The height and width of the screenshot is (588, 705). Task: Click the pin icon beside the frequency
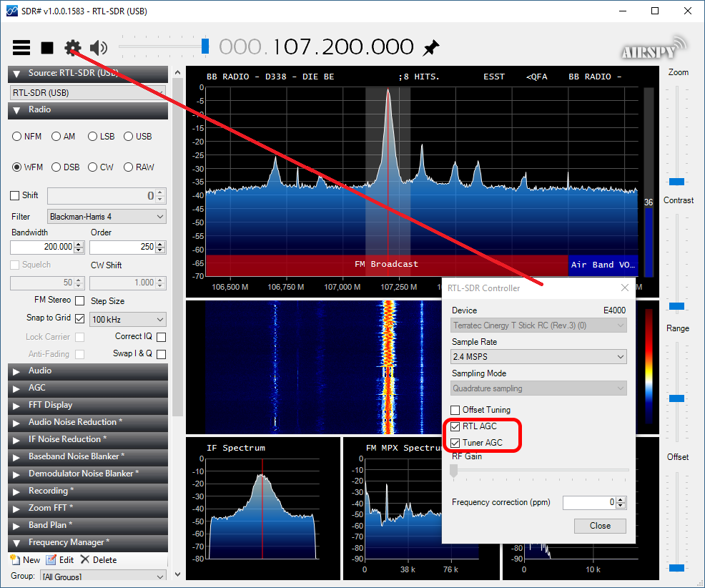(430, 47)
